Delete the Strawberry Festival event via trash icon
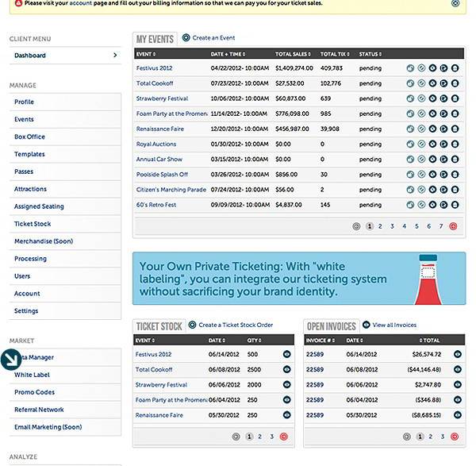 pyautogui.click(x=455, y=98)
